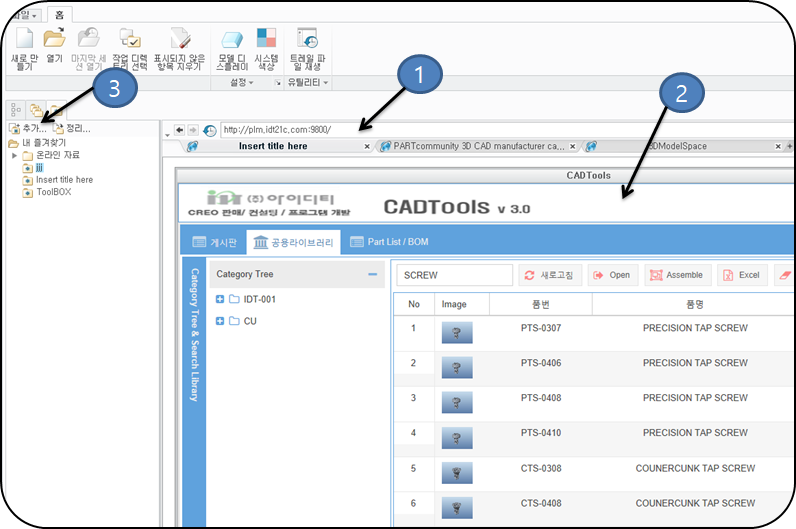Open the model tree navigator tab icon
Screen dimensions: 796x529
point(16,109)
